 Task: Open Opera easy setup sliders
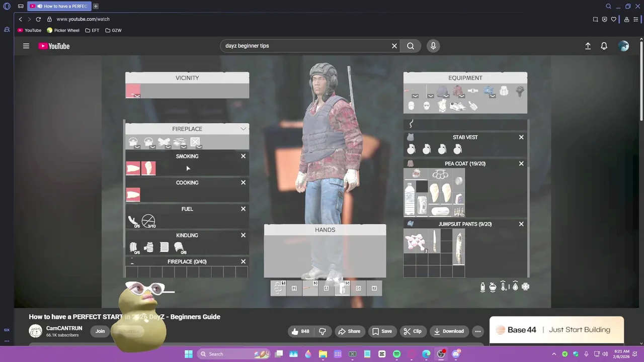[x=636, y=19]
